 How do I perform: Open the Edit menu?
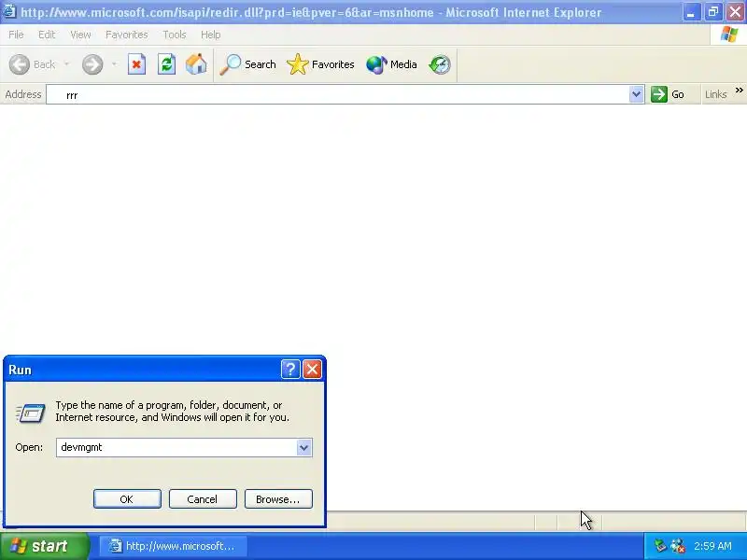click(47, 35)
